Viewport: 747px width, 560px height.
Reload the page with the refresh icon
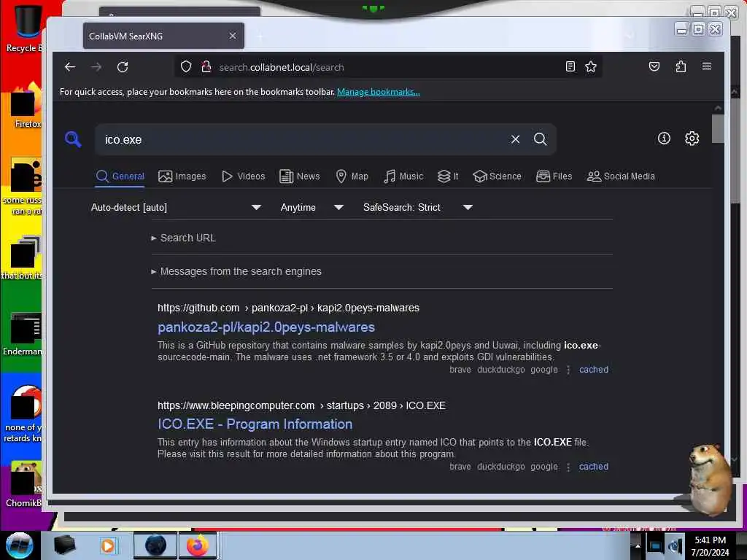[123, 67]
